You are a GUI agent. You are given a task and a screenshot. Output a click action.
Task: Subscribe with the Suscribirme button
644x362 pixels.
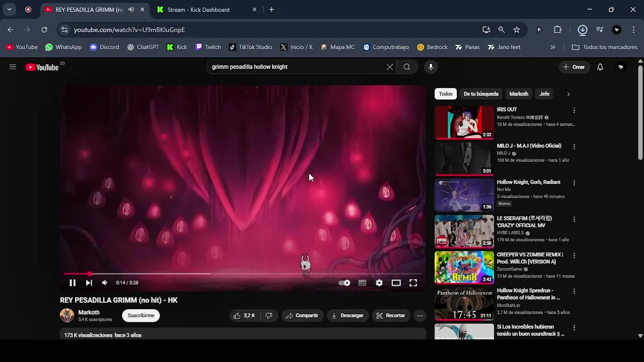pyautogui.click(x=141, y=316)
